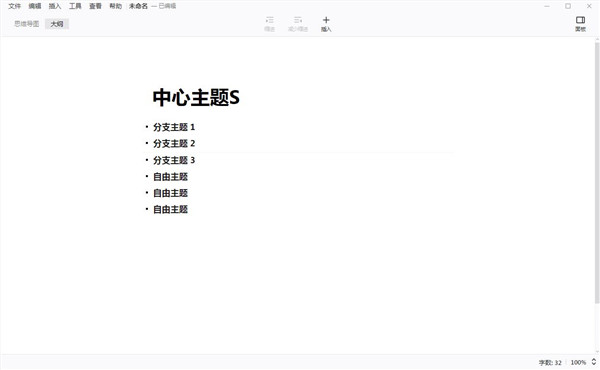Click the 未命名 document title
The image size is (600, 370).
(x=138, y=6)
